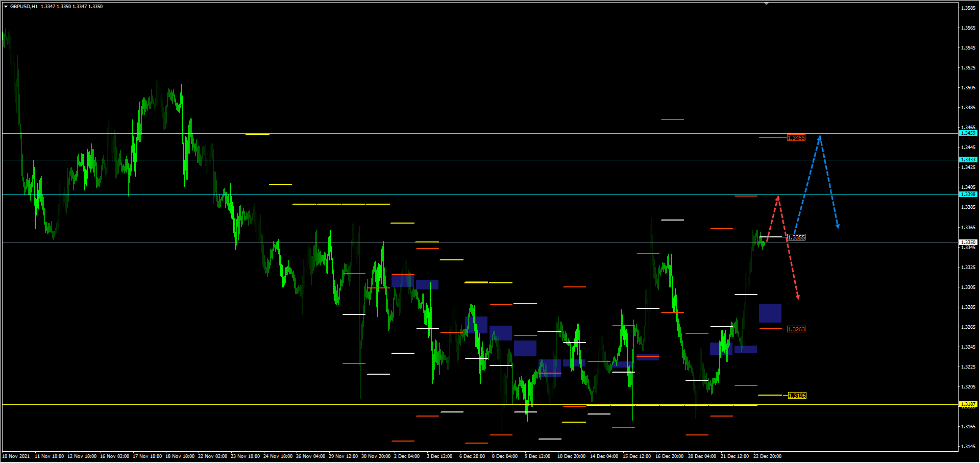Click the current price 1.3350 axis tag
Image resolution: width=980 pixels, height=463 pixels.
pyautogui.click(x=968, y=242)
